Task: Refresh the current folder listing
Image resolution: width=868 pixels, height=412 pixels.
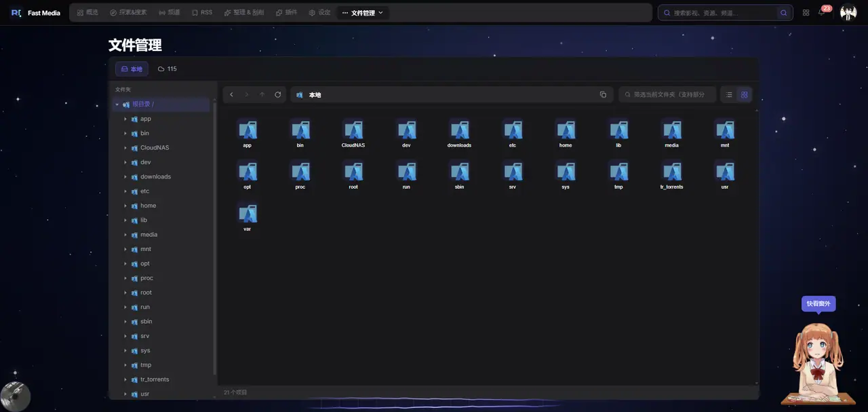Action: coord(278,94)
